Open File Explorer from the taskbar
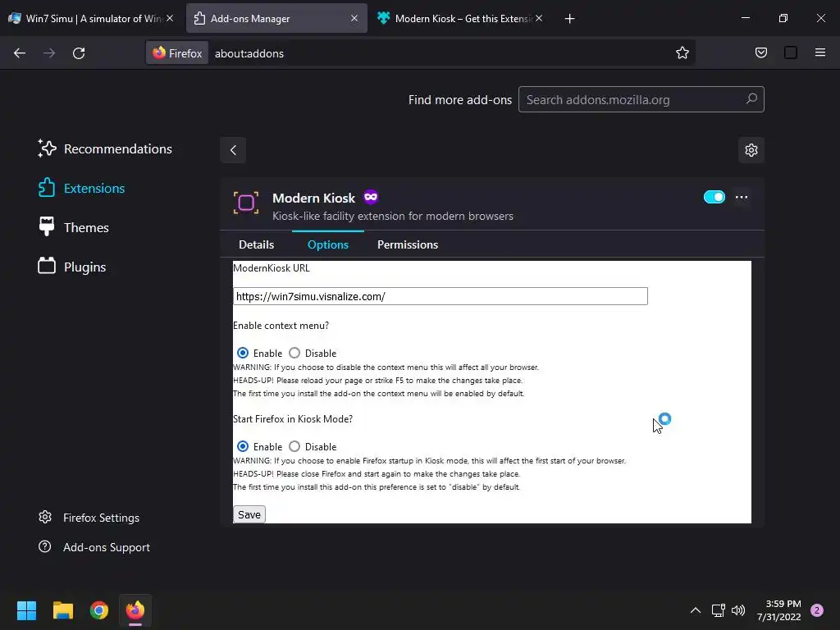 [x=62, y=610]
